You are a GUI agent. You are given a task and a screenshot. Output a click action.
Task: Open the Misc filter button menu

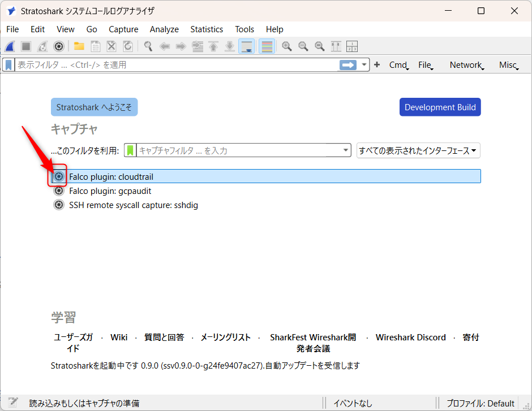click(509, 64)
